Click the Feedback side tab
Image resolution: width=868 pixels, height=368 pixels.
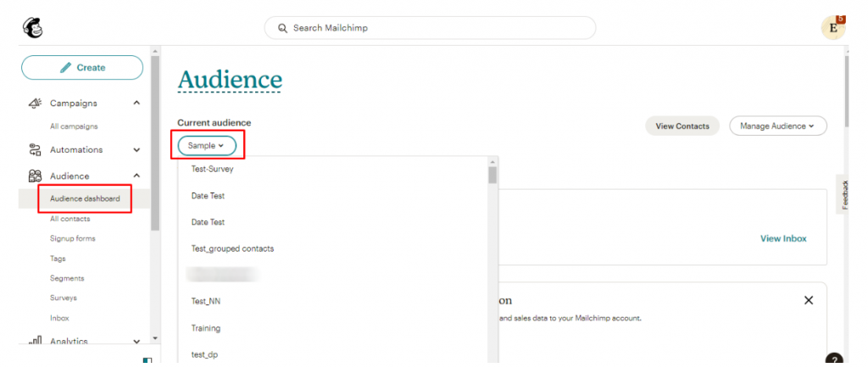point(845,194)
